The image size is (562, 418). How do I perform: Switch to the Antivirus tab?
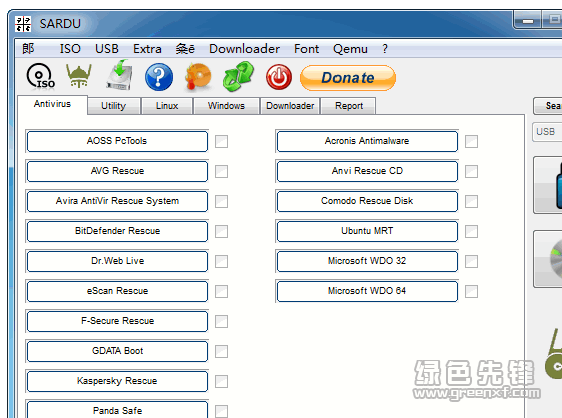(52, 104)
